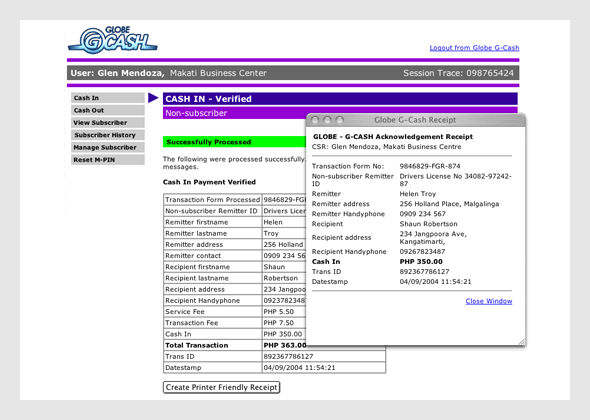Viewport: 590px width, 420px height.
Task: Click the PHP 5.50 value
Action: 278,312
